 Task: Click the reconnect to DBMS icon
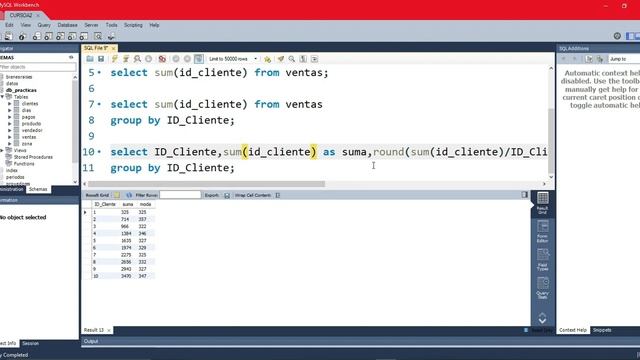pos(111,37)
